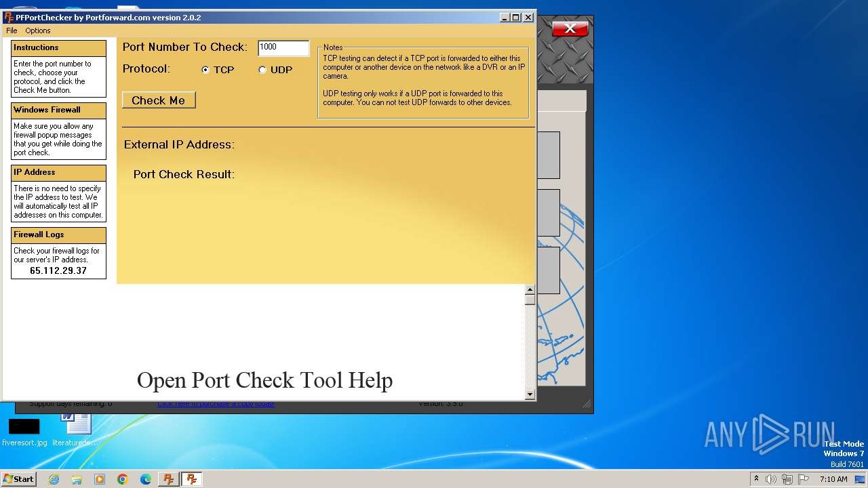Click the help pane scroll up arrow
868x488 pixels.
point(530,290)
